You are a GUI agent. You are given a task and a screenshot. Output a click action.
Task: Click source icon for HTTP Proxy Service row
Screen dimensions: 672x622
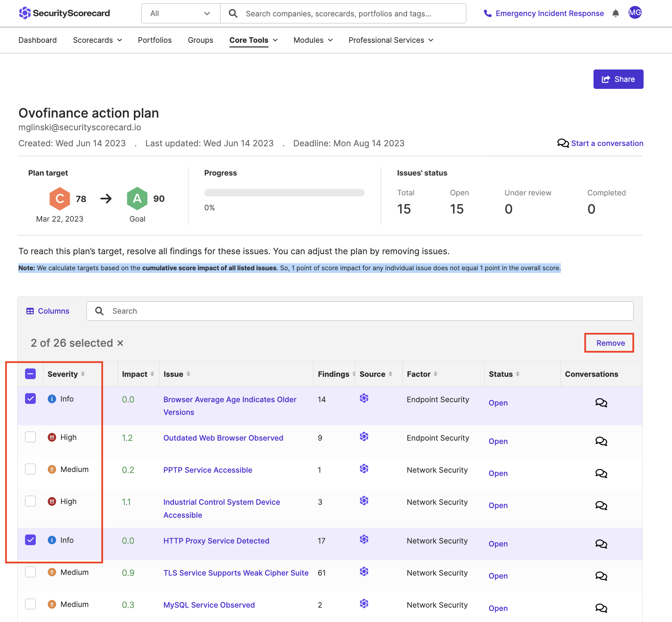click(x=364, y=539)
